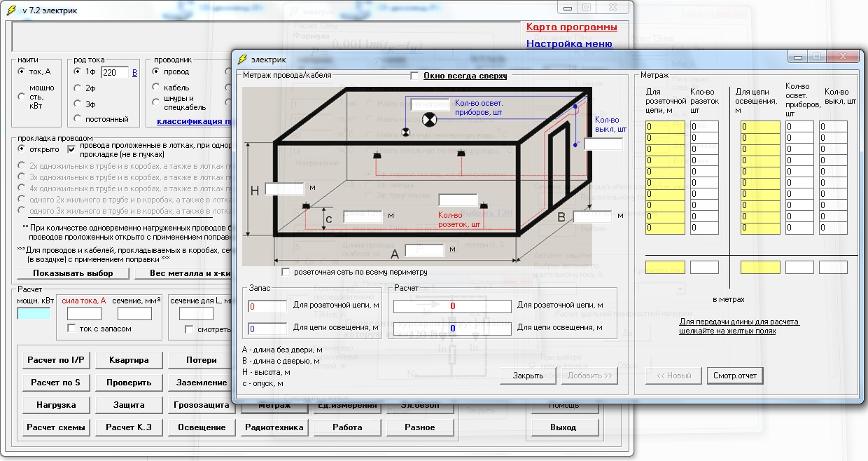Click the Кол-во розеток input in diagram
This screenshot has width=868, height=461.
[458, 200]
